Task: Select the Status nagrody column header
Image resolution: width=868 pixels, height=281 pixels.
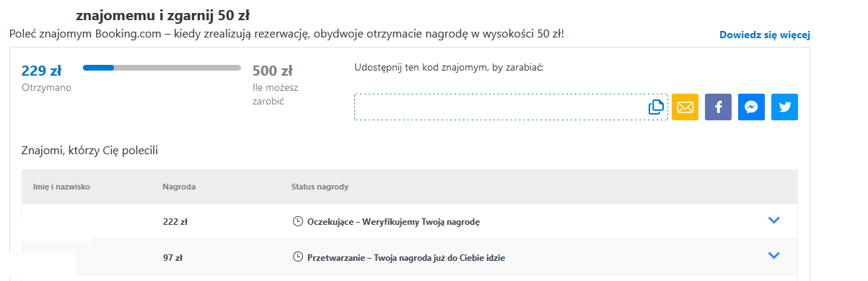Action: point(320,187)
